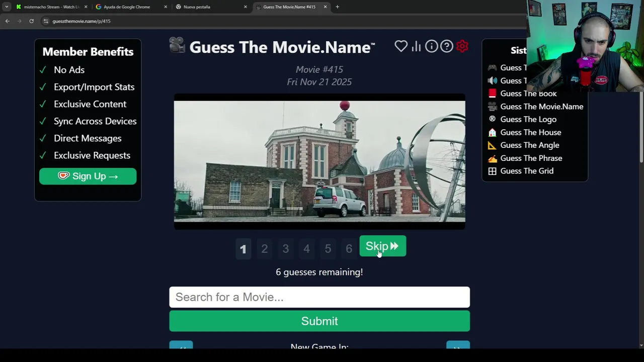Go back with browser back arrow

point(7,21)
